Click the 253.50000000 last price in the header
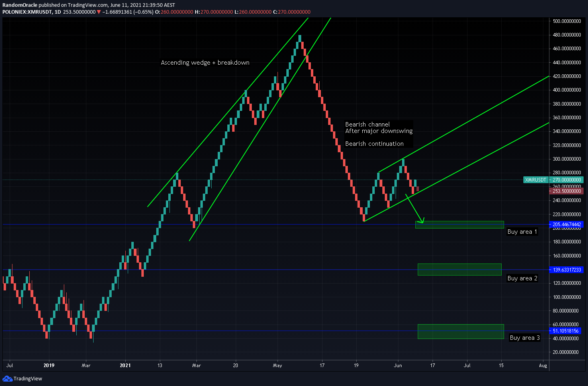The height and width of the screenshot is (386, 588). [79, 12]
